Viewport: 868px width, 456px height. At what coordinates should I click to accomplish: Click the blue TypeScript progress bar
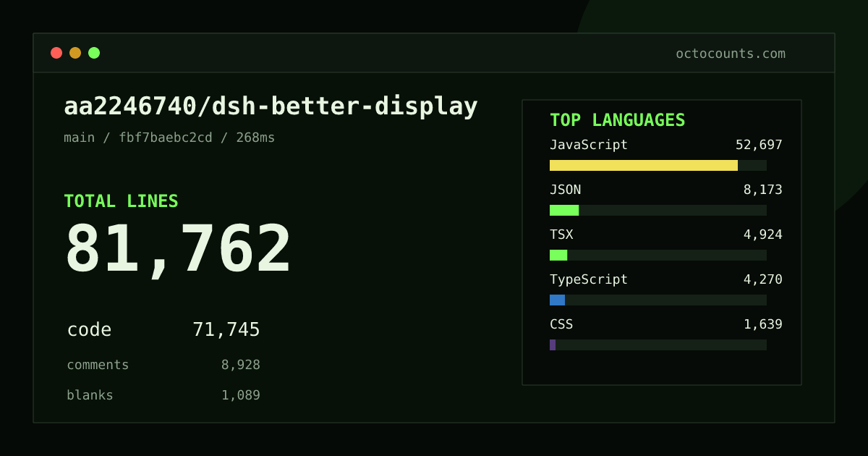[557, 300]
